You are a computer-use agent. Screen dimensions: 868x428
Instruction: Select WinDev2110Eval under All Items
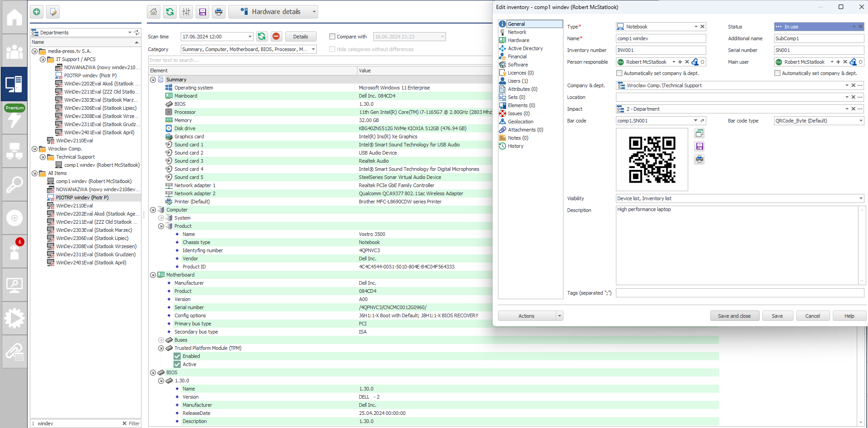[x=75, y=206]
